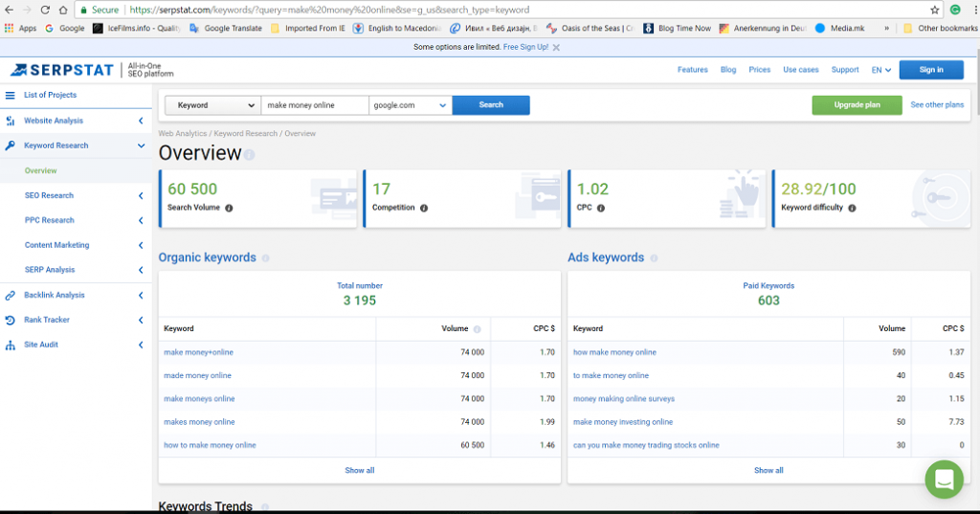Click info icon beside Organic keywords
The height and width of the screenshot is (514, 980).
point(266,258)
